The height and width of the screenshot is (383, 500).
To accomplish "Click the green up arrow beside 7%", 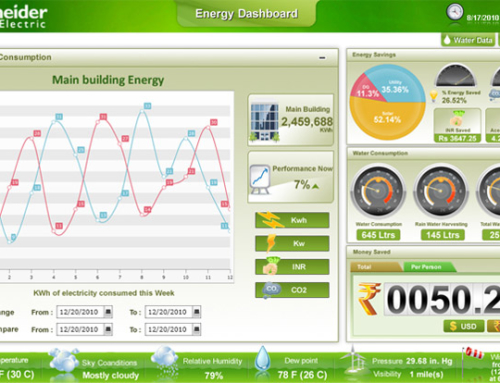I will [316, 186].
